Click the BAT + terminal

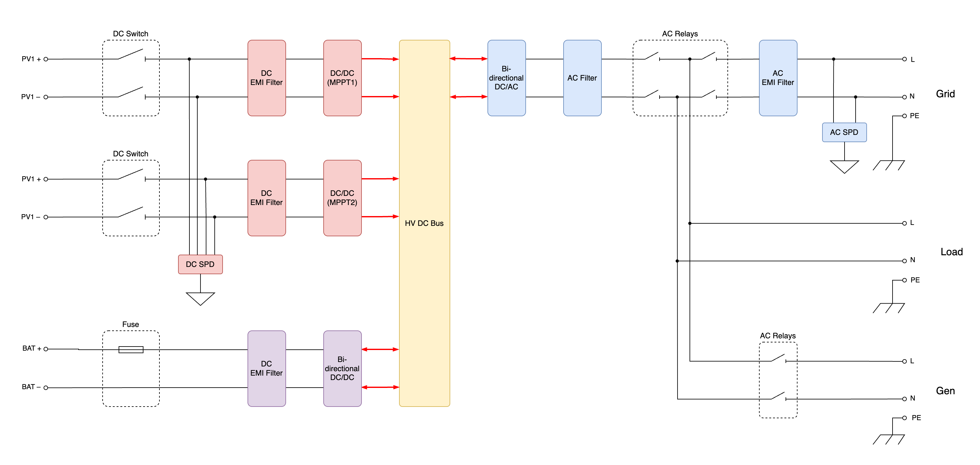pyautogui.click(x=46, y=348)
